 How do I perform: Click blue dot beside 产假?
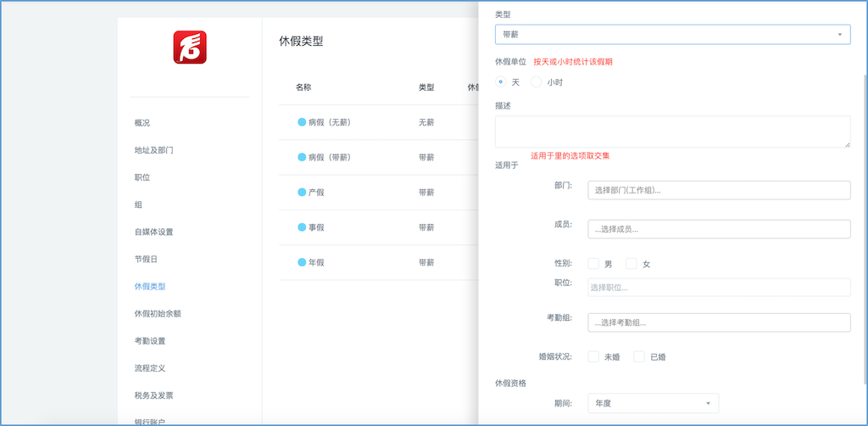pyautogui.click(x=302, y=192)
